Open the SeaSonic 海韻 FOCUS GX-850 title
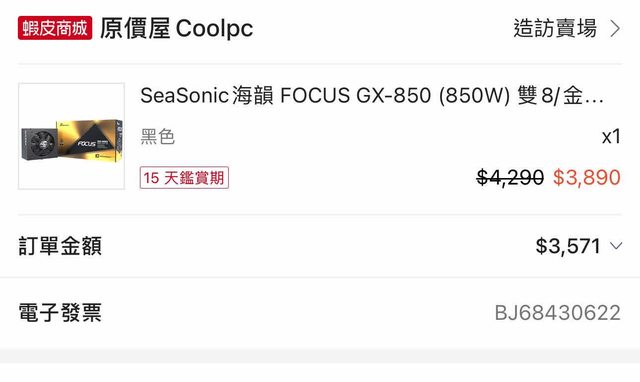Viewport: 640px width, 382px height. (371, 96)
